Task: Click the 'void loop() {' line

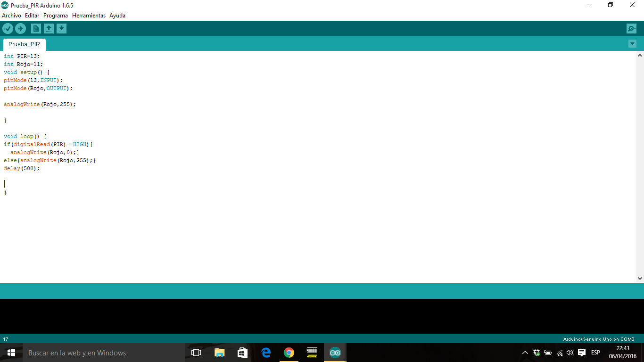Action: click(25, 136)
